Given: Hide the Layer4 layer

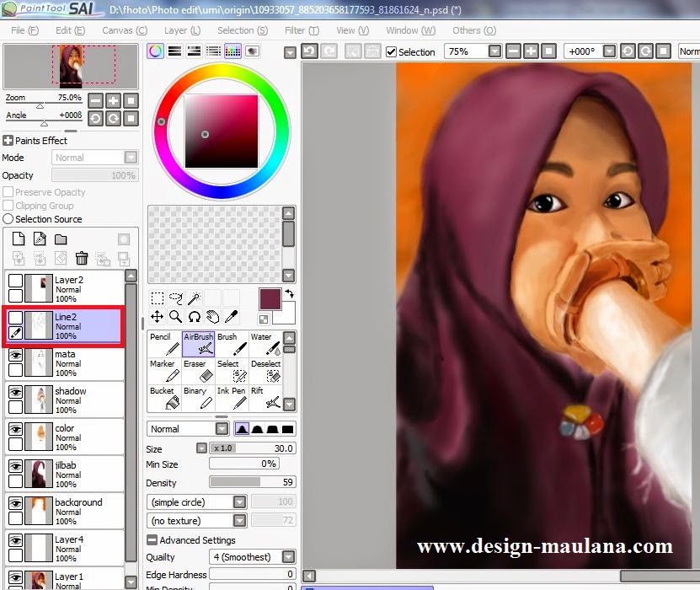Looking at the screenshot, I should [x=16, y=541].
